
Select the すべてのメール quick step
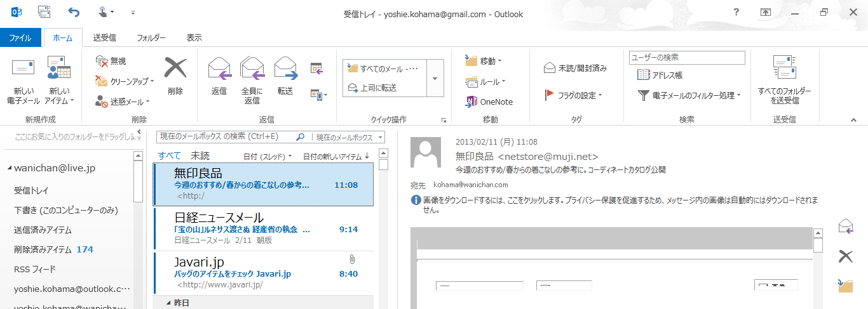(384, 69)
